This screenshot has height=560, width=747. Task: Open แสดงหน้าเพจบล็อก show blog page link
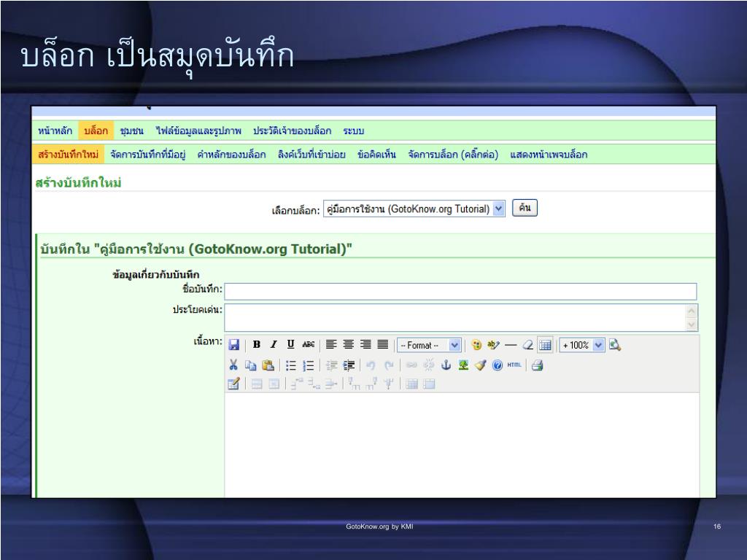tap(549, 155)
